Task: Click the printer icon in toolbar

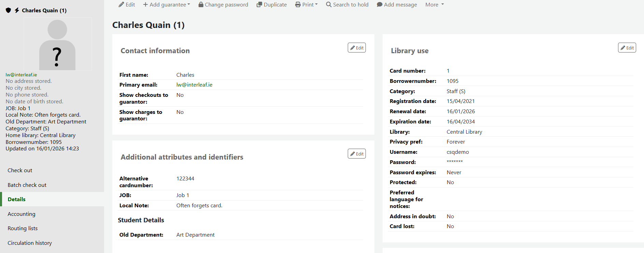Action: click(x=298, y=5)
